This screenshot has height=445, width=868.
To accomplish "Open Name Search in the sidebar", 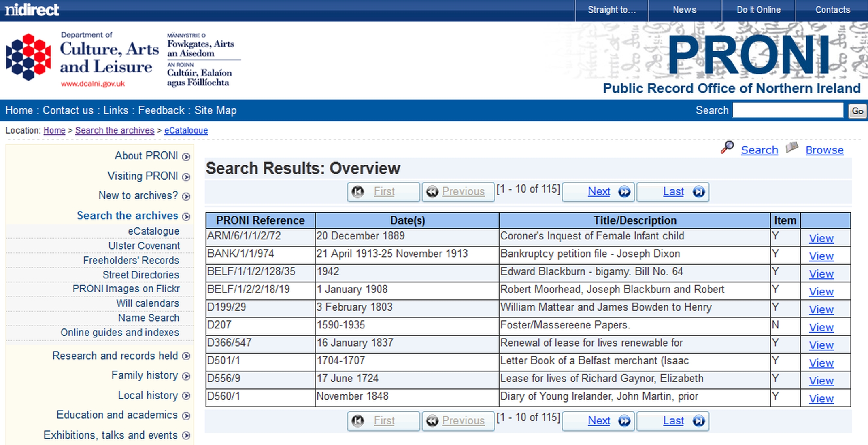I will click(149, 318).
